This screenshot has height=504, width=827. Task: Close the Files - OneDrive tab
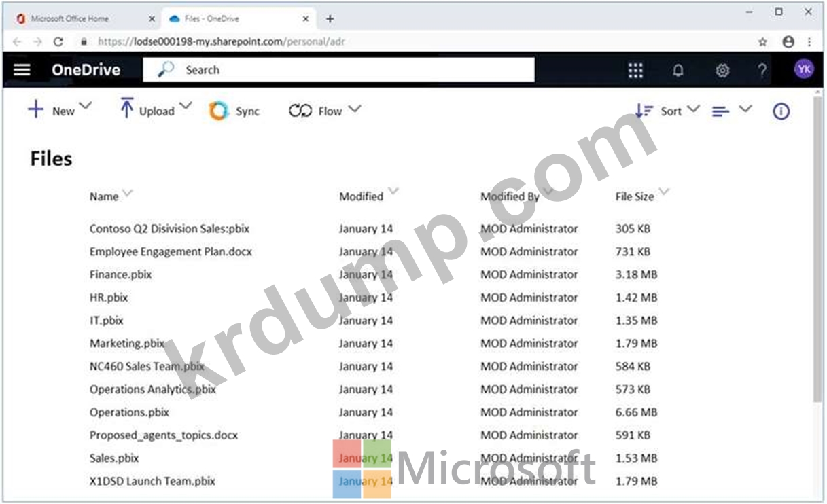[x=306, y=19]
